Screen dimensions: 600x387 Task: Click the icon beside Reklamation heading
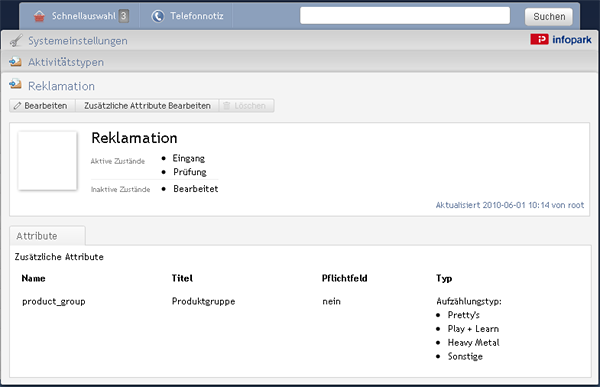coord(15,84)
